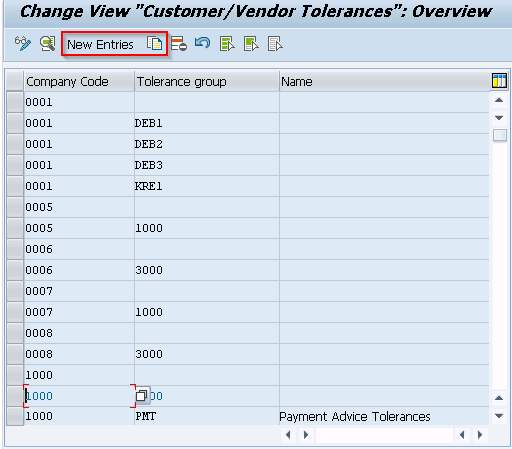Click the Copy As icon next to New Entries
Screen dimensions: 512x449
(x=154, y=44)
